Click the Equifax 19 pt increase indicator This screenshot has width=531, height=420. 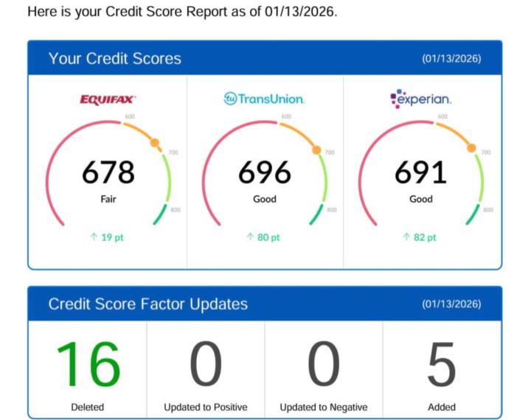click(107, 237)
